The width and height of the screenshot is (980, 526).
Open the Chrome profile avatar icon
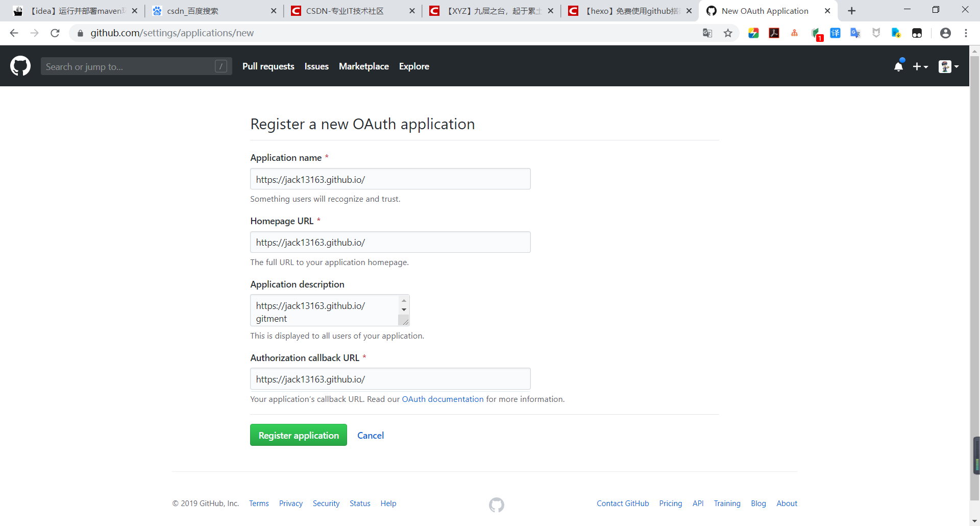(945, 33)
